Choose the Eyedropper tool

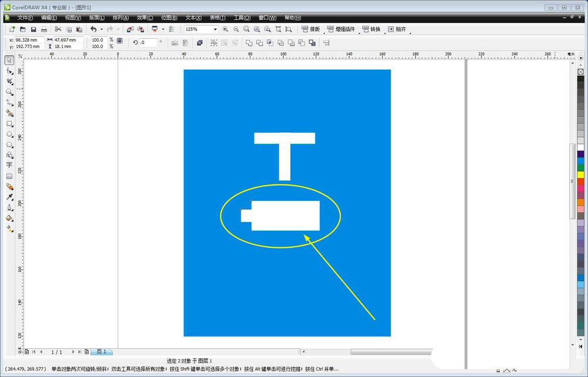click(x=9, y=197)
